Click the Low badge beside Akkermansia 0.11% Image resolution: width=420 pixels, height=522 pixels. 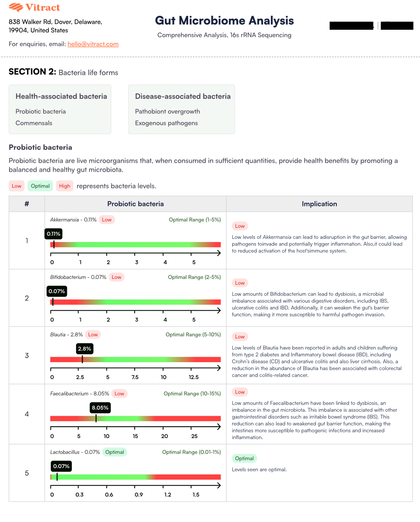[107, 220]
